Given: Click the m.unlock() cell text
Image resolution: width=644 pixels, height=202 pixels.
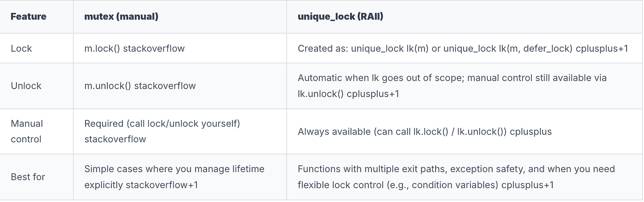Looking at the screenshot, I should [x=108, y=85].
